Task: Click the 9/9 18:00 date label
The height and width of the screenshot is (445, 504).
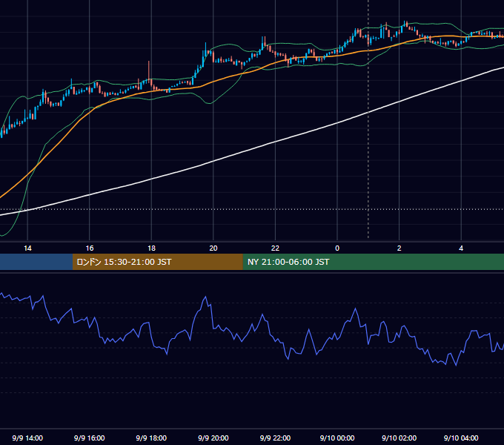Action: tap(151, 438)
